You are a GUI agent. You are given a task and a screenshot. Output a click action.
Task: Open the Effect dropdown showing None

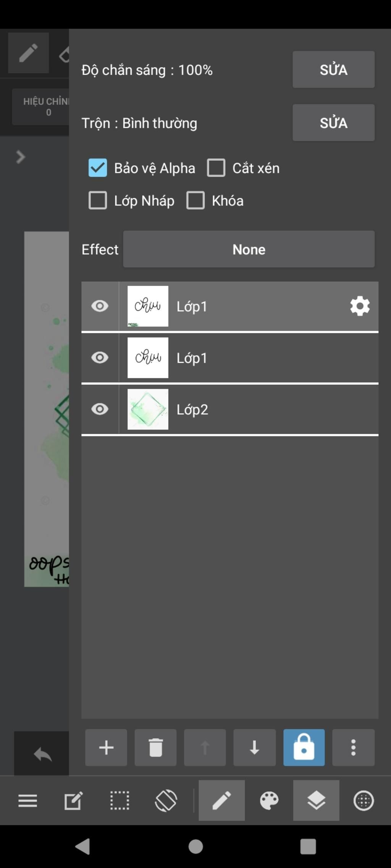pos(249,249)
